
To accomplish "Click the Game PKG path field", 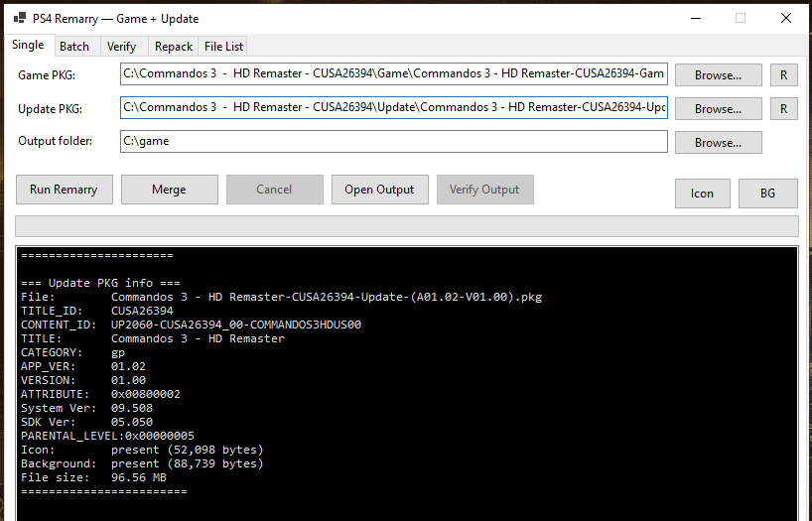I will point(393,74).
